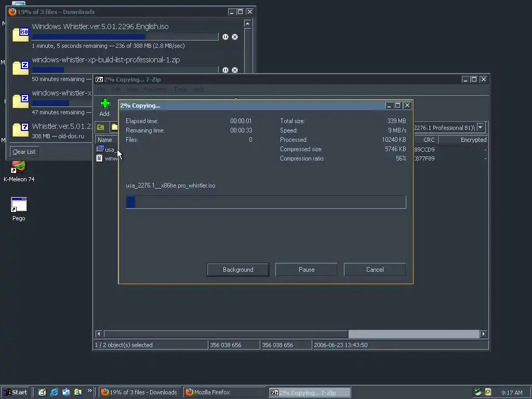Click the Downloads list scroll up arrow
The width and height of the screenshot is (532, 399).
[x=247, y=23]
